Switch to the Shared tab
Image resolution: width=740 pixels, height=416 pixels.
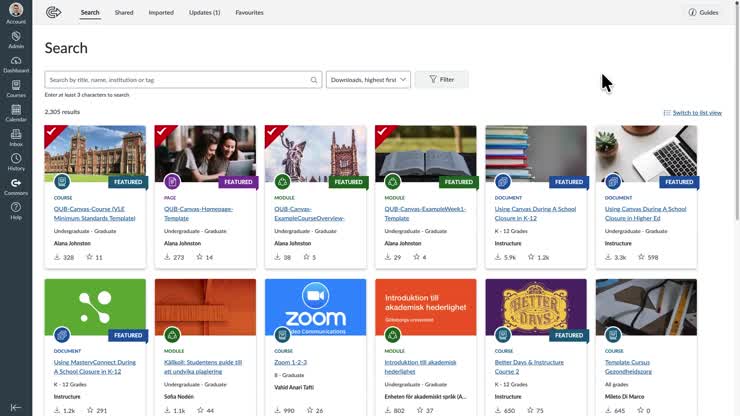(x=124, y=13)
